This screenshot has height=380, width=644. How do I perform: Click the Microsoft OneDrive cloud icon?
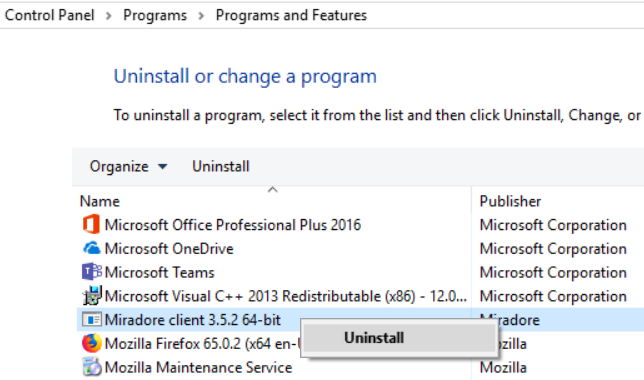click(91, 248)
